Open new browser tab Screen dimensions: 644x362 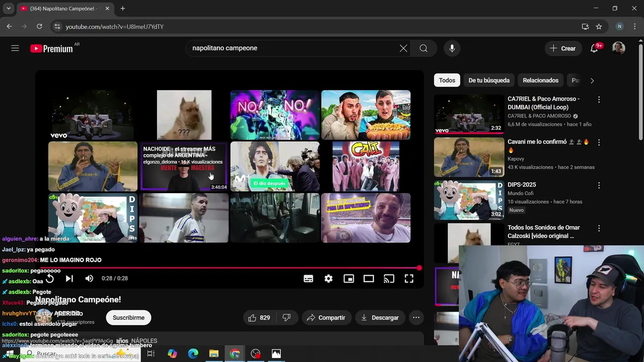point(123,9)
